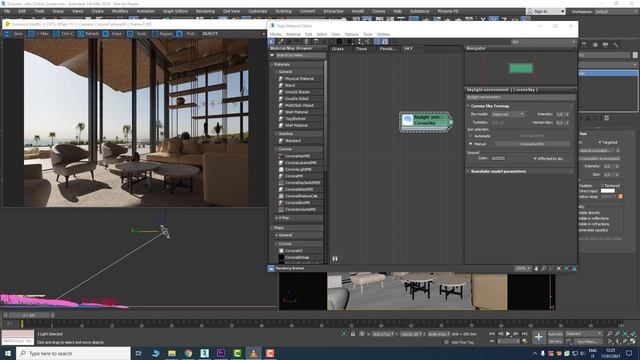Image resolution: width=640 pixels, height=360 pixels.
Task: Open the Windows Start menu
Action: tap(8, 353)
